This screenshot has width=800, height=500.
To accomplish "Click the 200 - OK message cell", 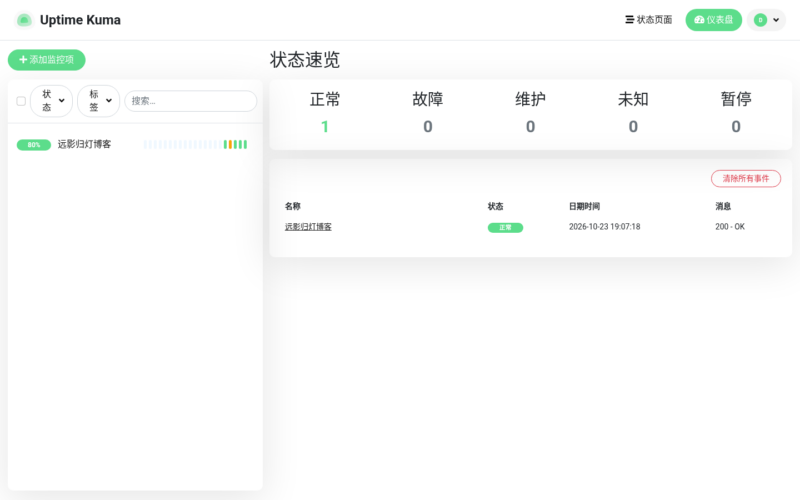I will (730, 227).
